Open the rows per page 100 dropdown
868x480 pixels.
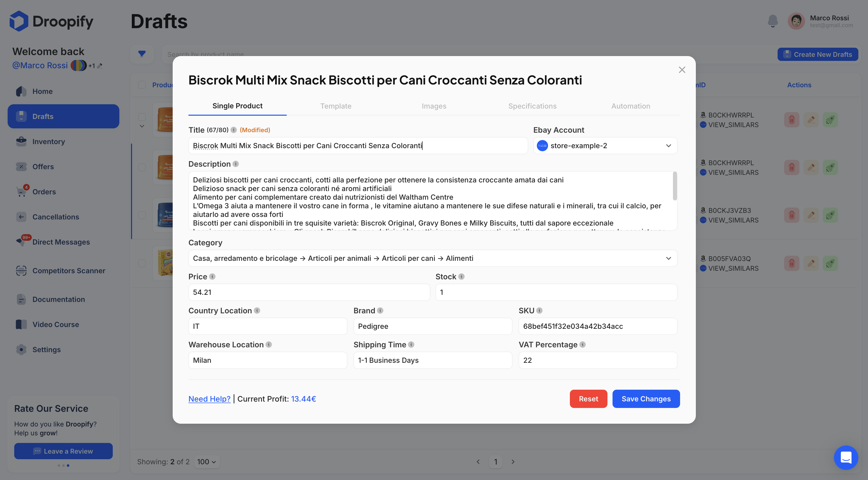(206, 462)
